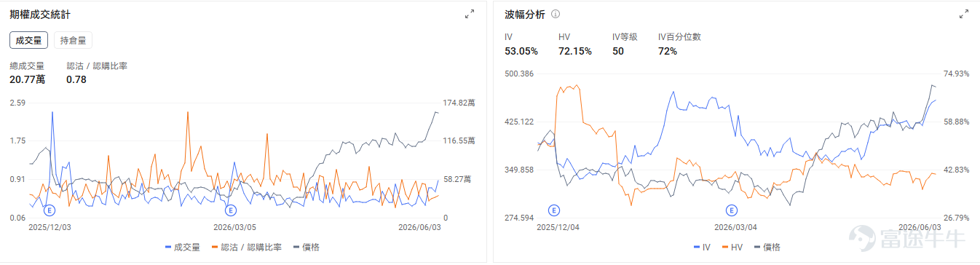Toggle the 價格 legend in volume chart
Screen dimensions: 980x265
coord(307,248)
